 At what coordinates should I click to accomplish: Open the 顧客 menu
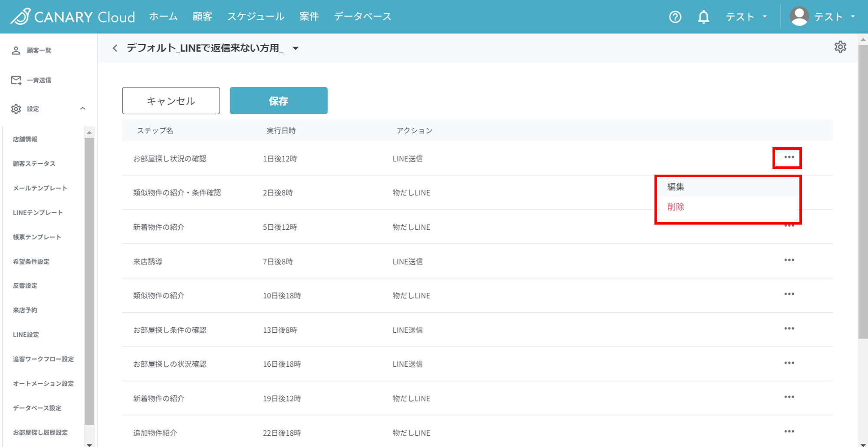coord(202,17)
